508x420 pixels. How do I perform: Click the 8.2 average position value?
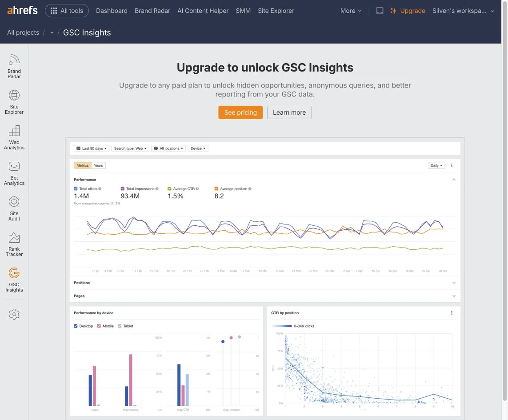[x=219, y=196]
